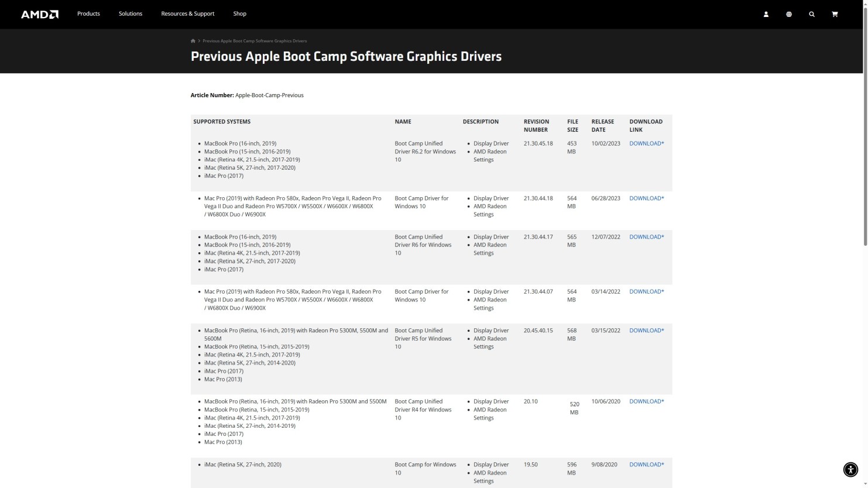
Task: Select the Boot Camp for Windows 10 name
Action: (425, 469)
